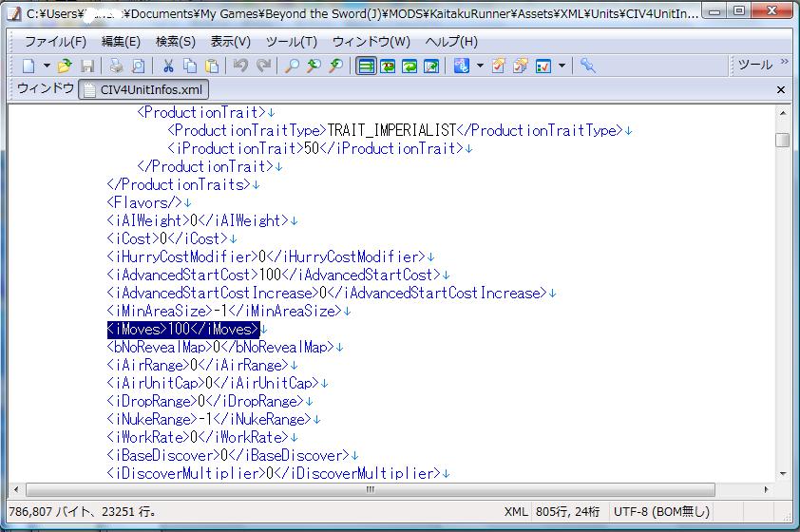Click the middle magnifier icon with green arrow
800x532 pixels.
click(314, 66)
